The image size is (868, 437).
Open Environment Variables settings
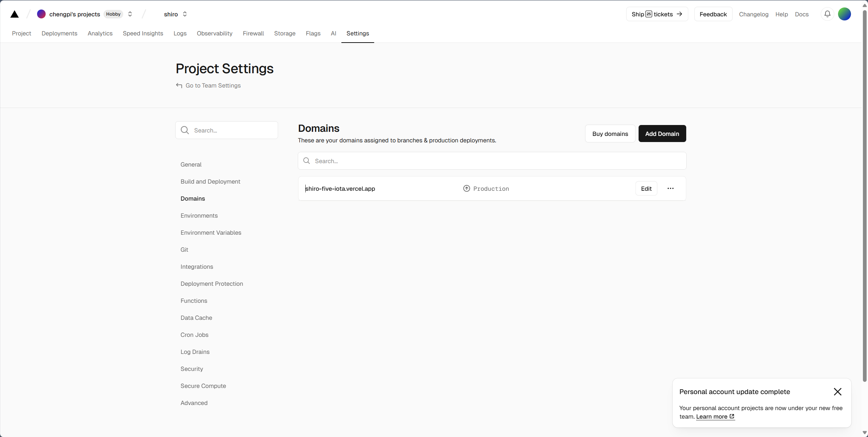click(x=211, y=233)
